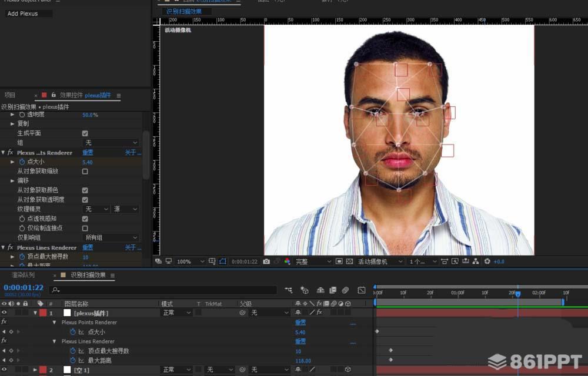The height and width of the screenshot is (376, 588).
Task: Toggle the transparency grid in viewer
Action: pos(349,261)
